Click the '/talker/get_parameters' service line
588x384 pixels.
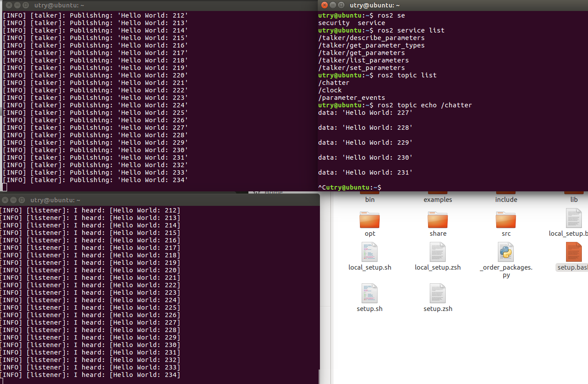pyautogui.click(x=361, y=53)
